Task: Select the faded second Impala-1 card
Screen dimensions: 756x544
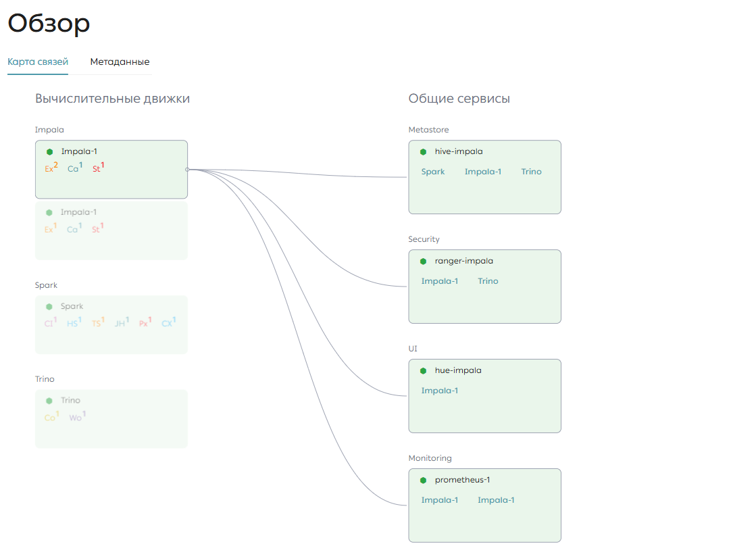Action: (x=111, y=230)
